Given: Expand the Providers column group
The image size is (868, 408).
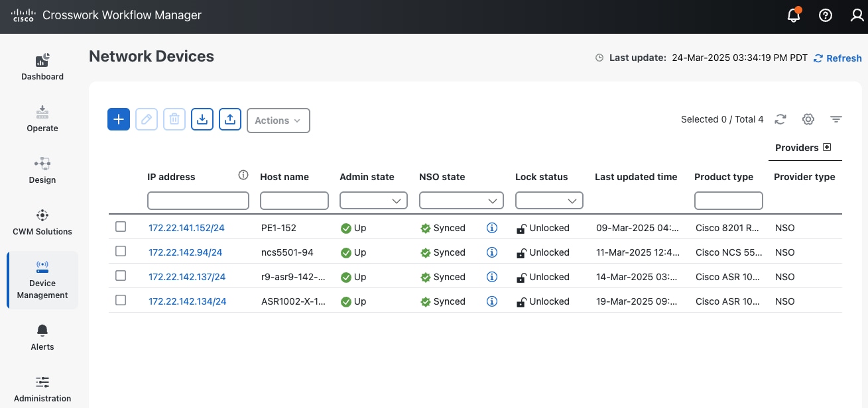Looking at the screenshot, I should tap(827, 147).
